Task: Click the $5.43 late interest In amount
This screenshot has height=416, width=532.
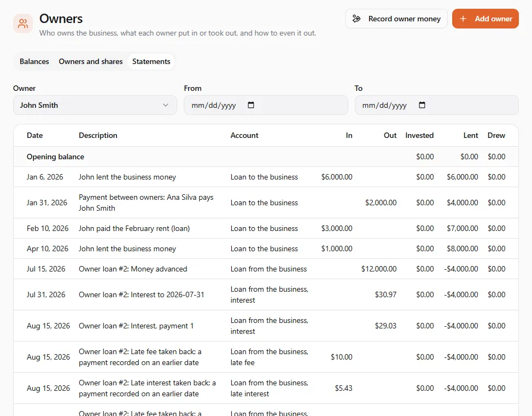Action: (x=344, y=389)
